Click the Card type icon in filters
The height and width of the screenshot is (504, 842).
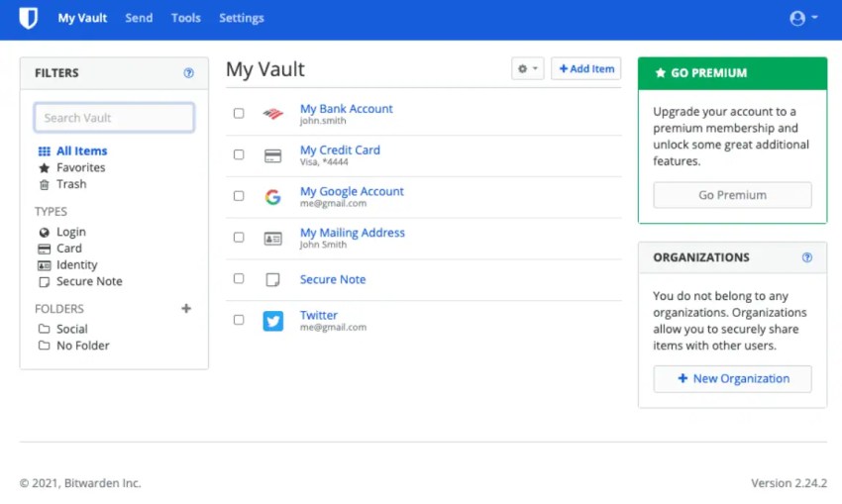(x=44, y=250)
